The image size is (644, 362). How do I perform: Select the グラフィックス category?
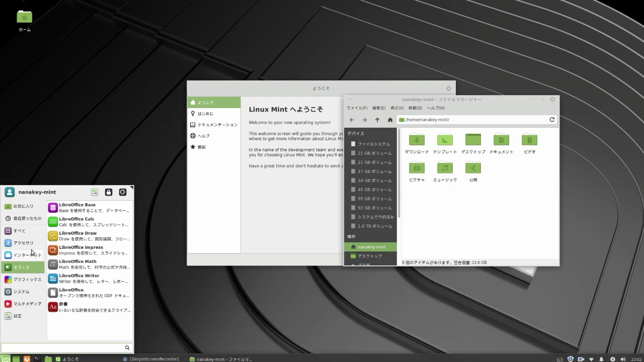click(x=23, y=280)
